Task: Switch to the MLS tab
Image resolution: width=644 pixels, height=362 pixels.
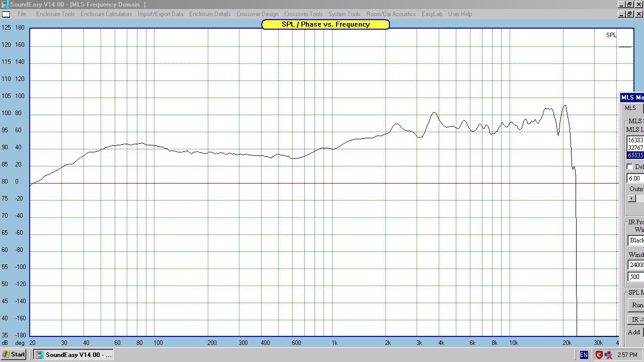Action: coord(630,109)
